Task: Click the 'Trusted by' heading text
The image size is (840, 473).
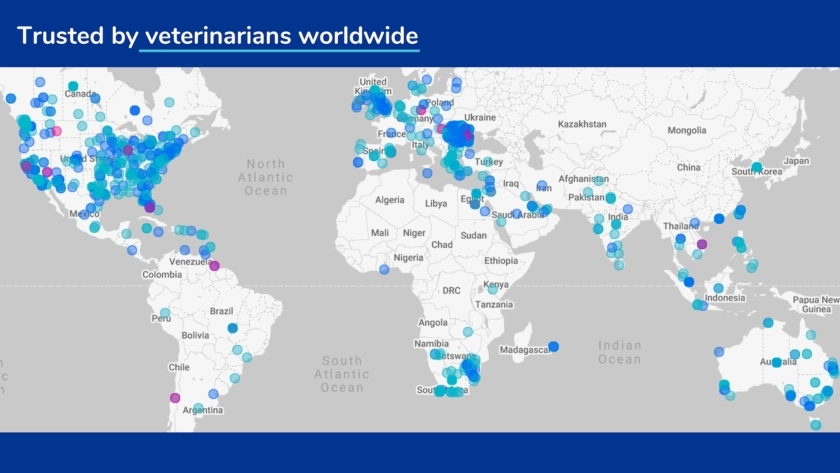Action: pyautogui.click(x=77, y=36)
